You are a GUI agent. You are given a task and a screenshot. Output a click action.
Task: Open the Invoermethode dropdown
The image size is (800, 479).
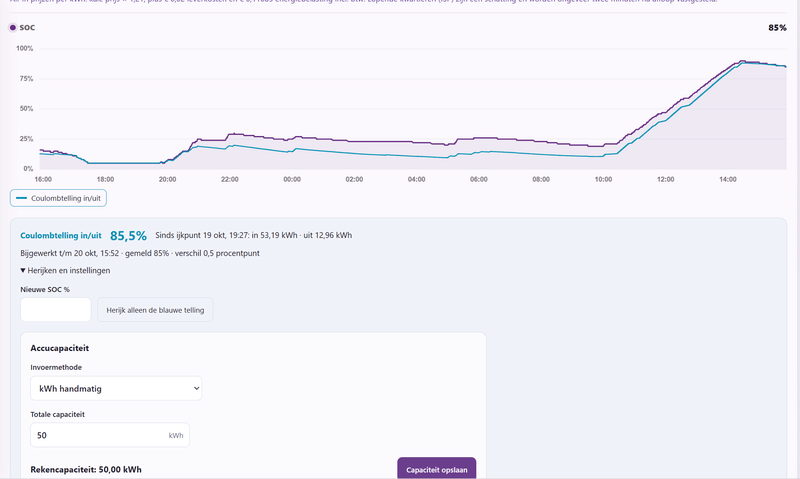116,388
